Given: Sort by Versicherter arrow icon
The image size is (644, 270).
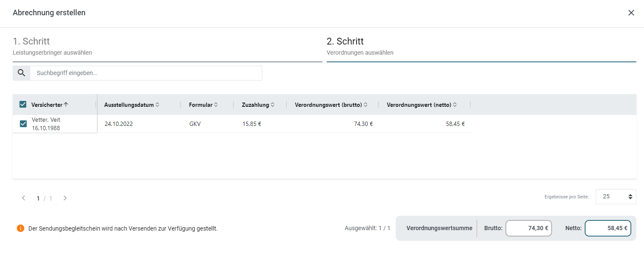Looking at the screenshot, I should 66,105.
